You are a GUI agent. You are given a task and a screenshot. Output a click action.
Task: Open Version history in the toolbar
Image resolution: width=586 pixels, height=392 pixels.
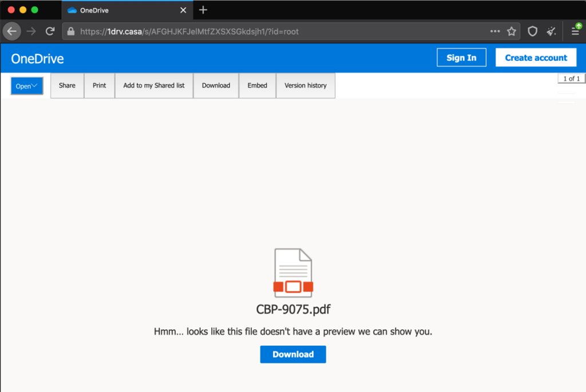(x=306, y=86)
